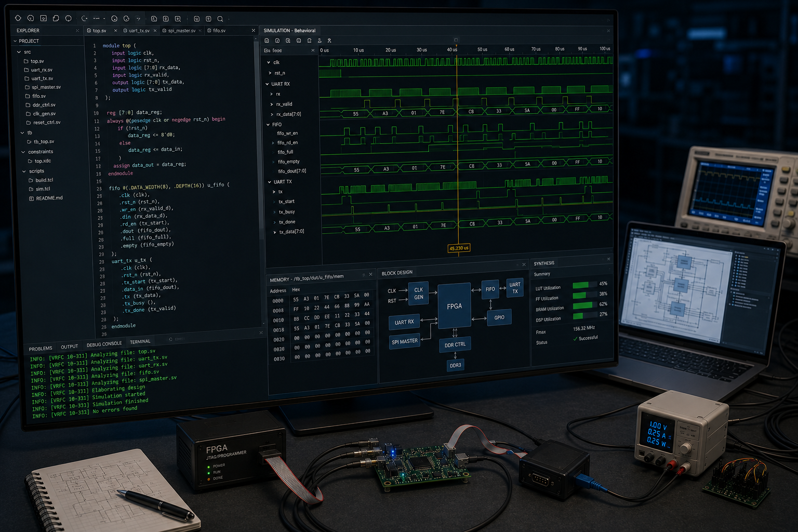Collapse the PROJECT section chevron
Image resolution: width=798 pixels, height=532 pixels.
15,41
